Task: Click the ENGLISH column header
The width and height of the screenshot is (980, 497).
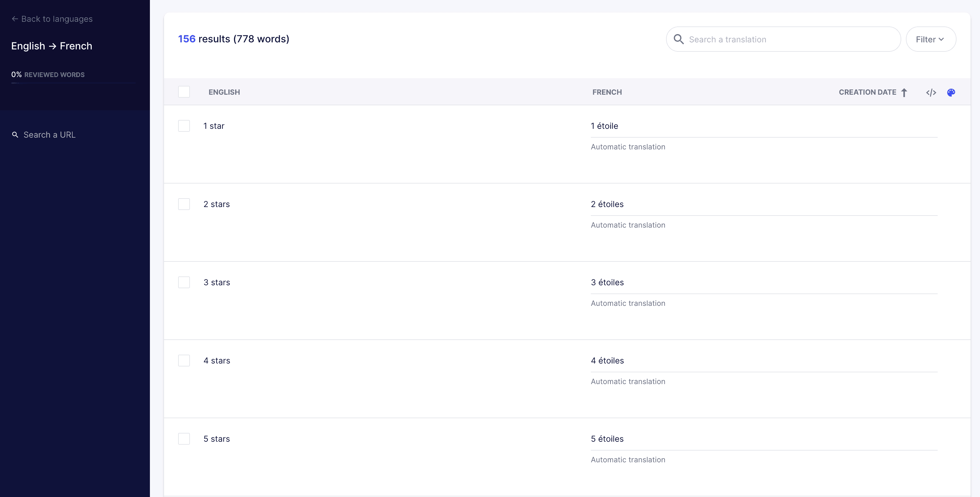Action: [224, 92]
